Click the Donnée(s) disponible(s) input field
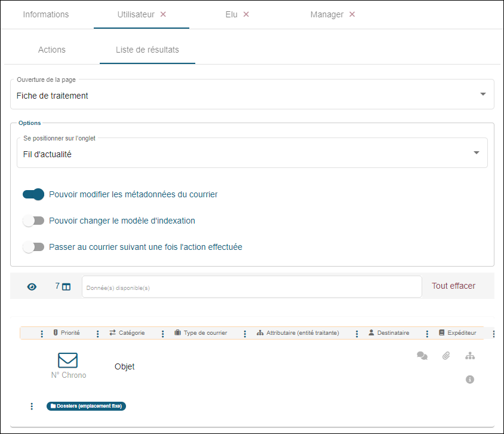Image resolution: width=504 pixels, height=434 pixels. coord(251,287)
